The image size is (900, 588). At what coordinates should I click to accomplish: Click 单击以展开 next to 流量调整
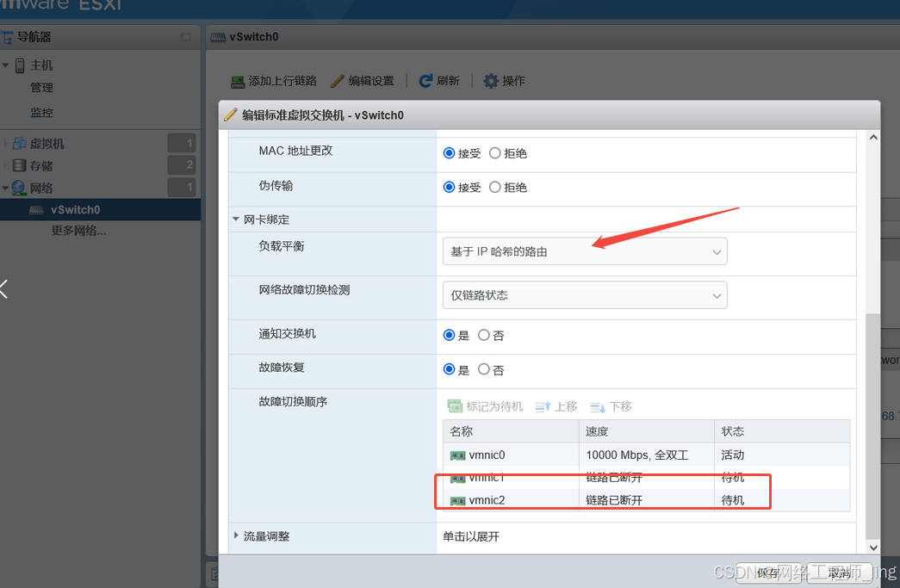pyautogui.click(x=470, y=536)
